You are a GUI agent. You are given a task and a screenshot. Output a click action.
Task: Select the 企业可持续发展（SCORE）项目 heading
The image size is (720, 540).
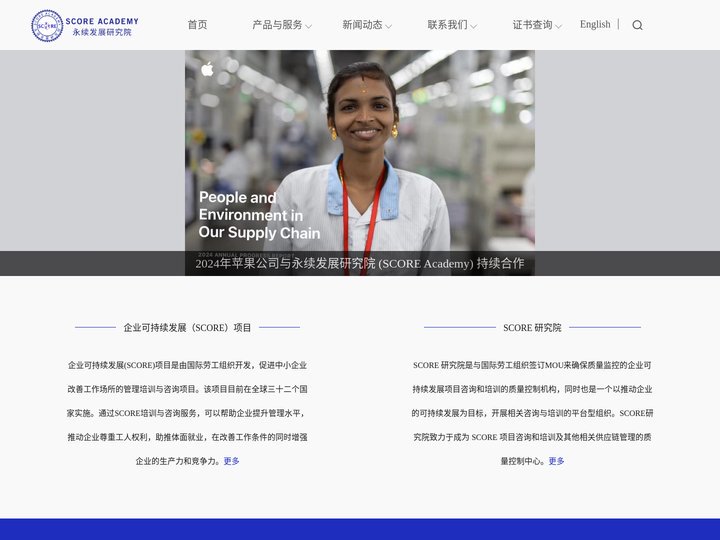(187, 328)
